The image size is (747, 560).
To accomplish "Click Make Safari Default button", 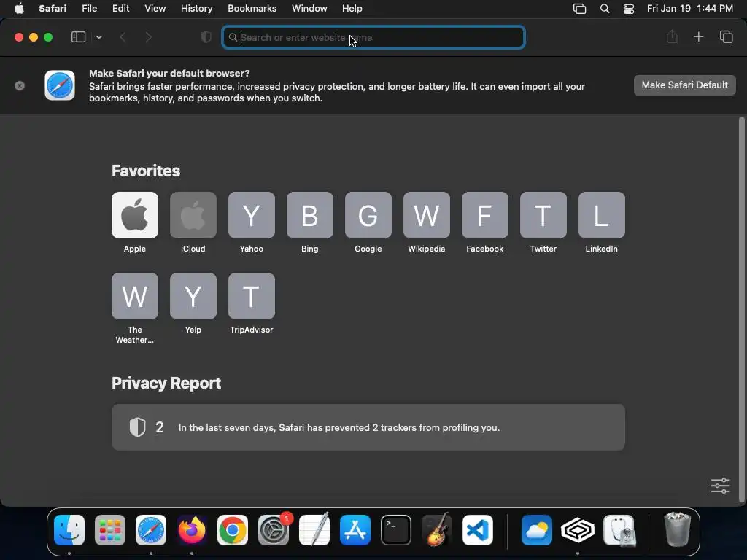I will click(x=684, y=85).
